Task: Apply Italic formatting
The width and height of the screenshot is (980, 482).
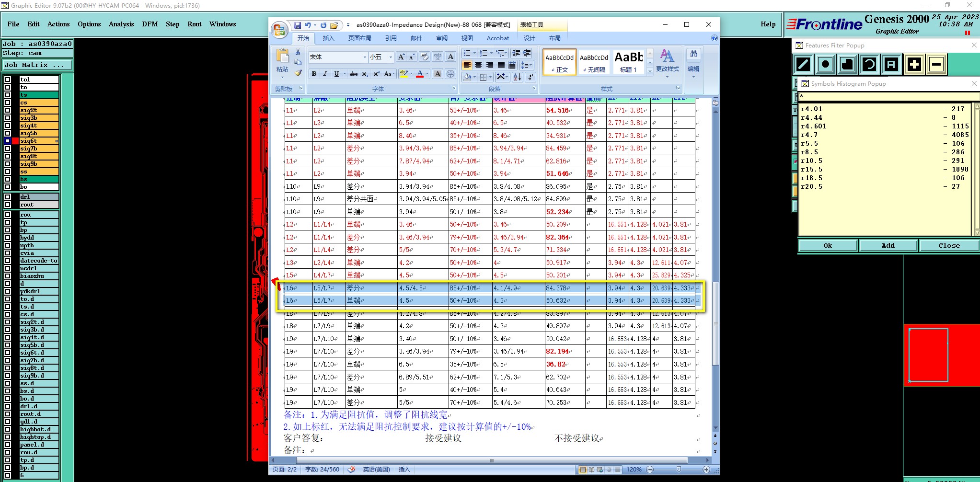Action: [325, 74]
